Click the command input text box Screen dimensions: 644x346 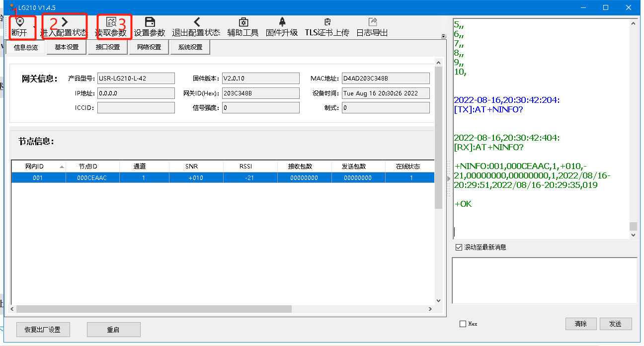tap(544, 280)
